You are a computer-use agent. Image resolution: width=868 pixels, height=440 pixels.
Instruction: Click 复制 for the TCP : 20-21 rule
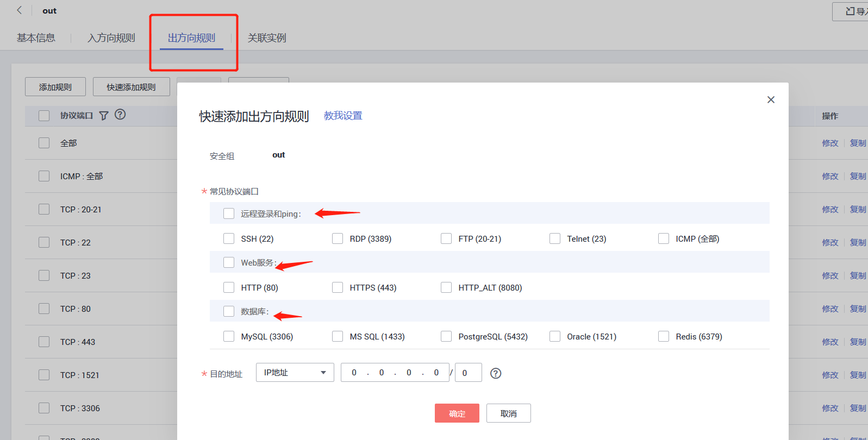858,209
